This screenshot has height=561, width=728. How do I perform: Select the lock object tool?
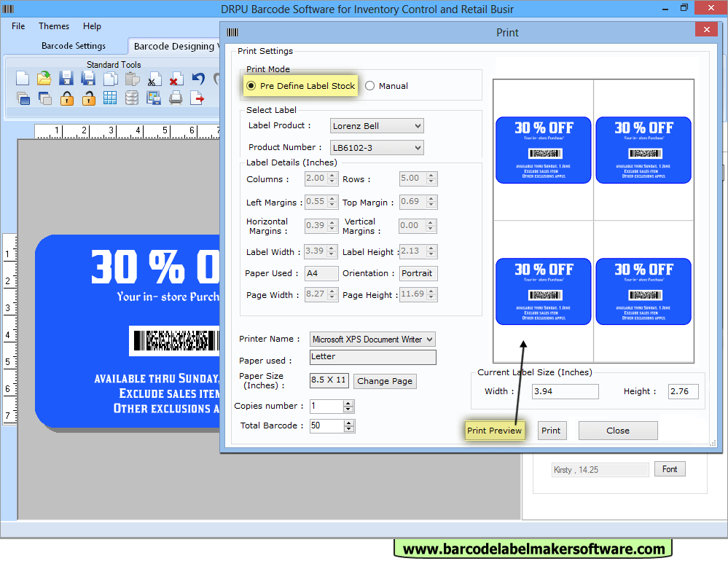[66, 98]
